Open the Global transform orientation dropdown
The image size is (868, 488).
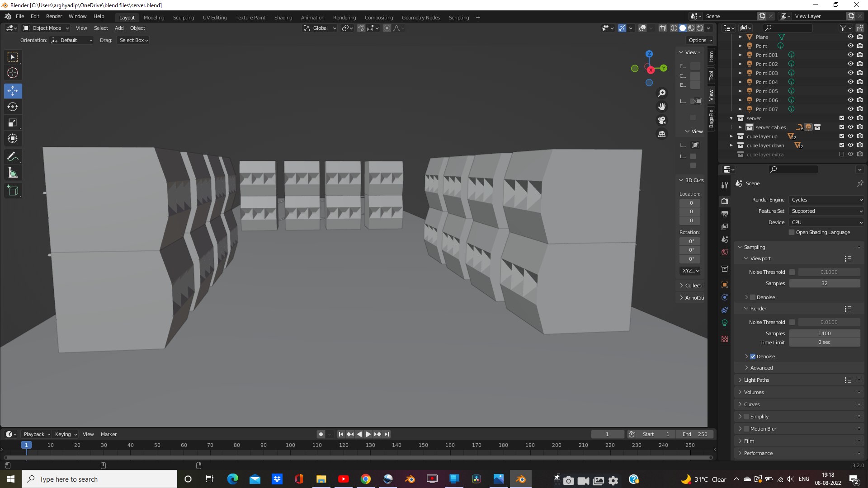coord(320,28)
